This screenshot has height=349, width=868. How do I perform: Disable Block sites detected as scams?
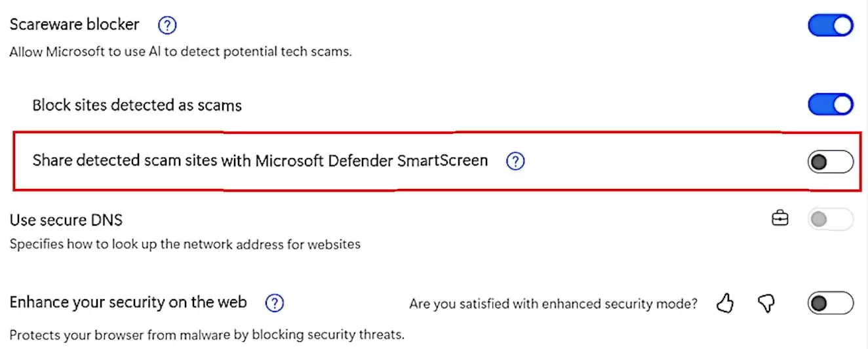(831, 104)
